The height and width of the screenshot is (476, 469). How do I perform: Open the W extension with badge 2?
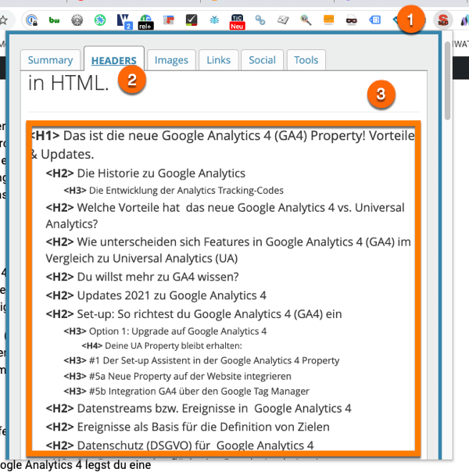click(x=124, y=21)
